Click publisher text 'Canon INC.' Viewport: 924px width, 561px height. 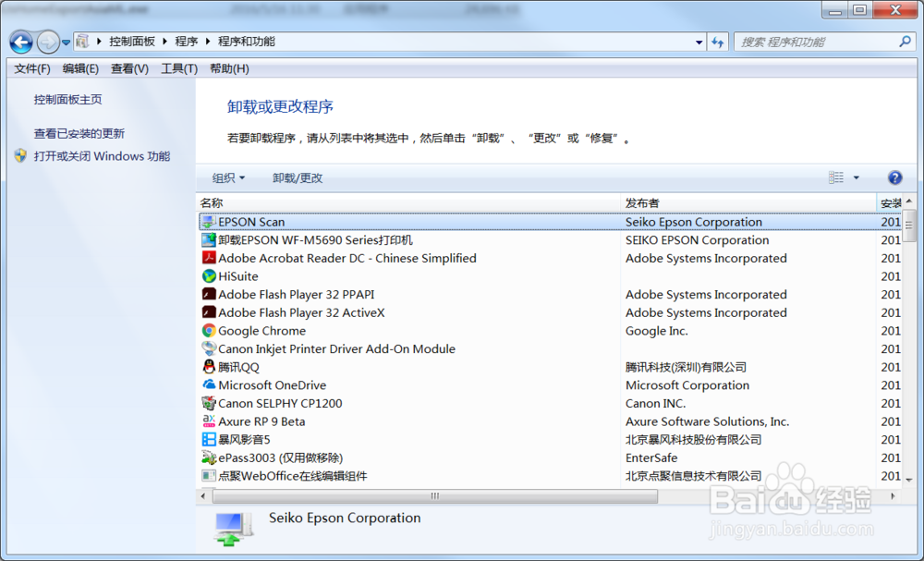[x=655, y=404]
